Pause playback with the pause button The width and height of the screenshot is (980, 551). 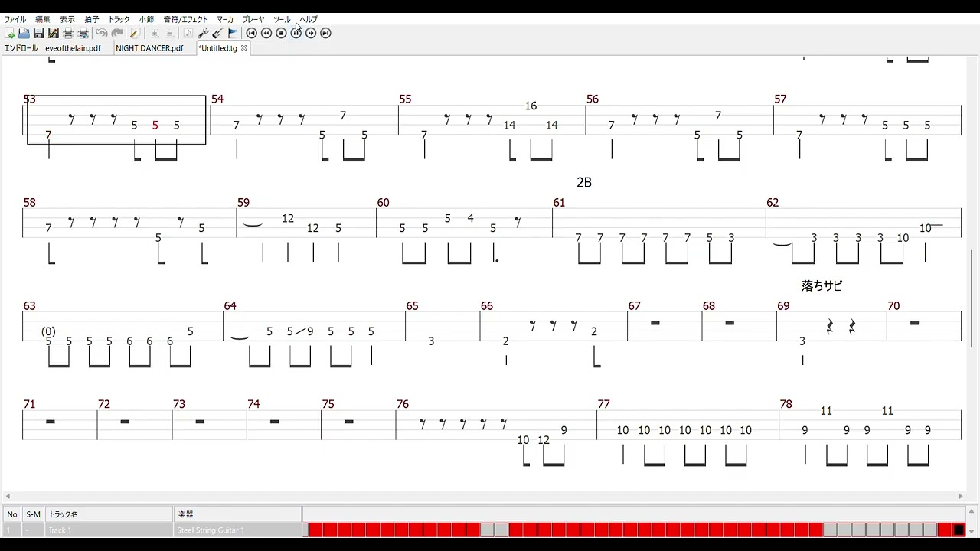(296, 34)
